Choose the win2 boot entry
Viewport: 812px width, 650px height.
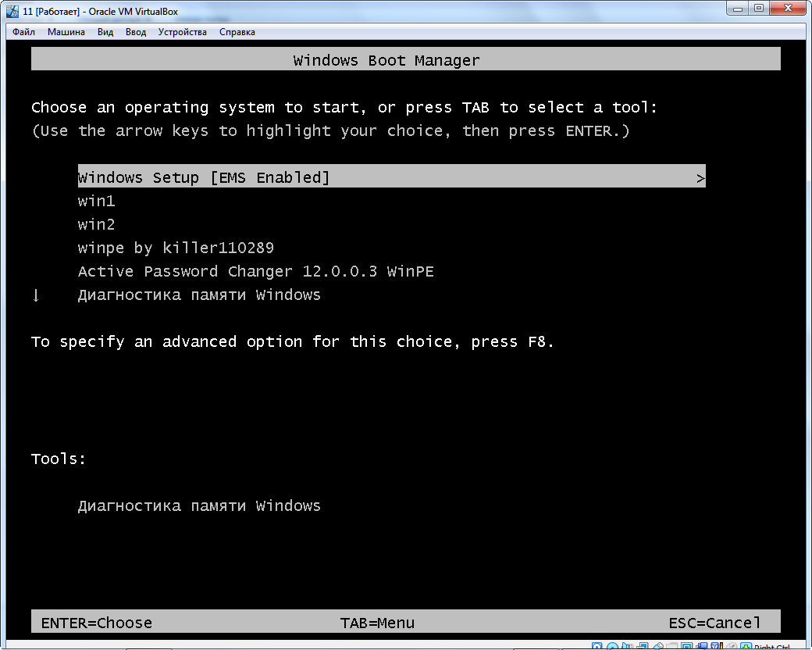(x=96, y=224)
